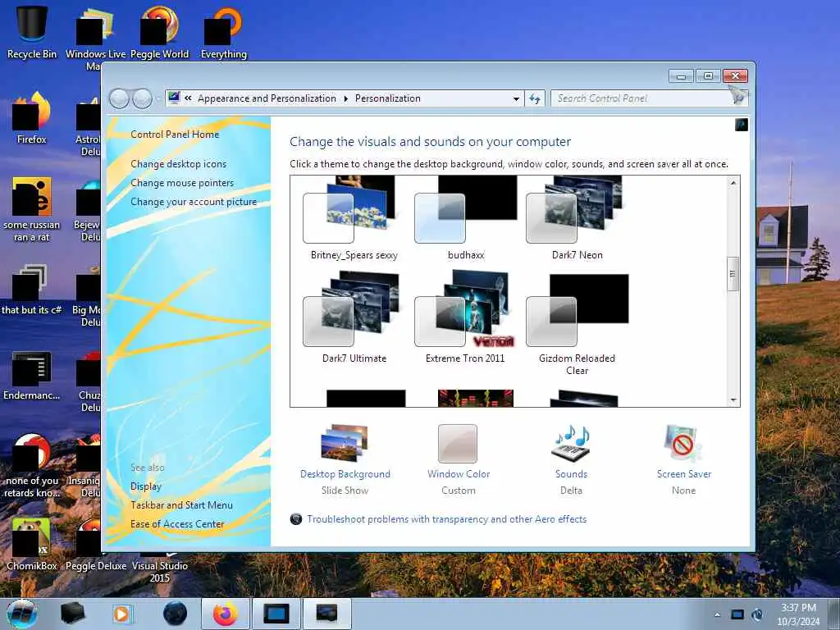Click Change desktop icons link
Screen dimensions: 840x630
click(178, 164)
